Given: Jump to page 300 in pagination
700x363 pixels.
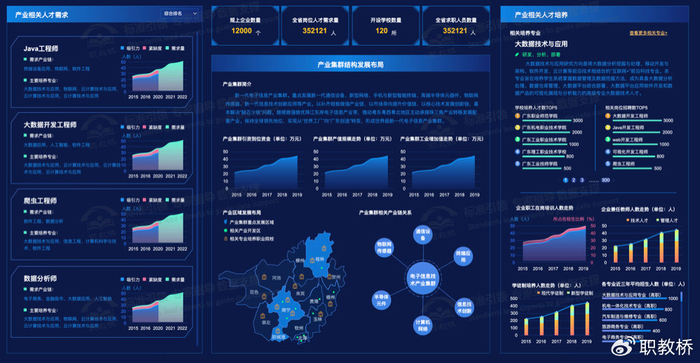Looking at the screenshot, I should [x=605, y=180].
